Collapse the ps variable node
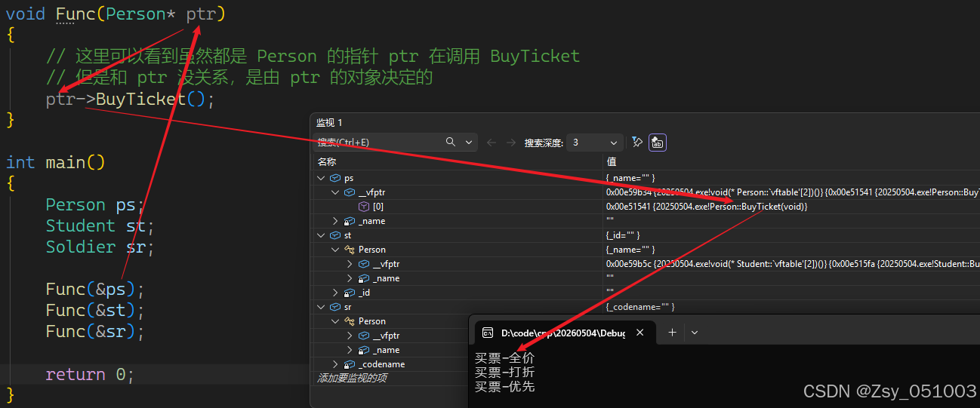This screenshot has width=980, height=408. [322, 178]
